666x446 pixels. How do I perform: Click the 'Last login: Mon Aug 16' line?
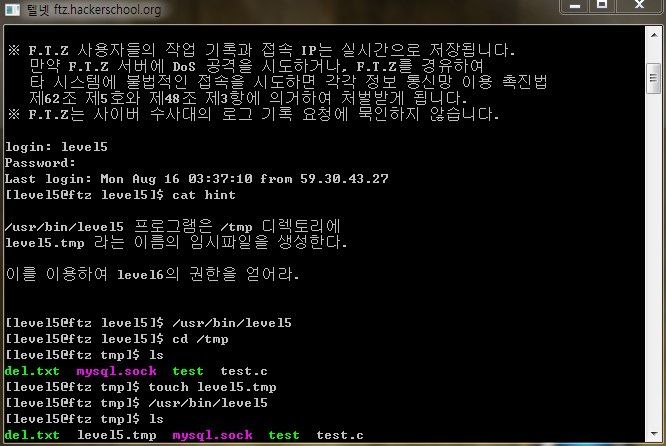[x=197, y=179]
